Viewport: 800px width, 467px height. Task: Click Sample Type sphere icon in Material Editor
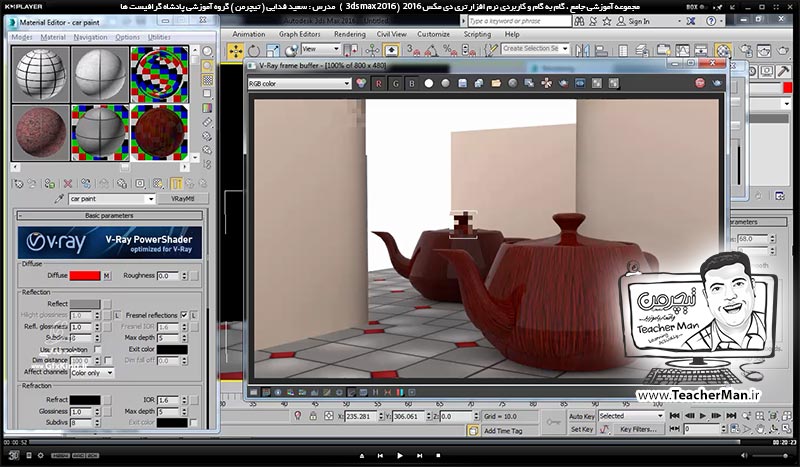pyautogui.click(x=208, y=52)
